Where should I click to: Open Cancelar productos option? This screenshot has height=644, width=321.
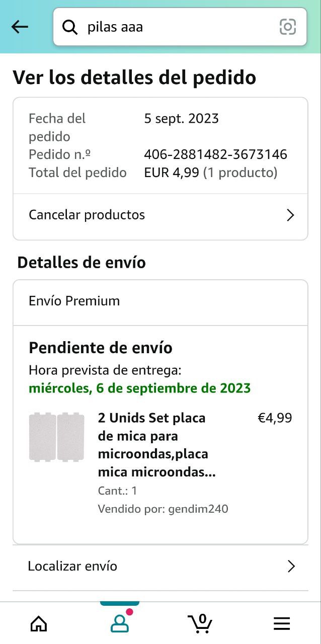pyautogui.click(x=87, y=215)
